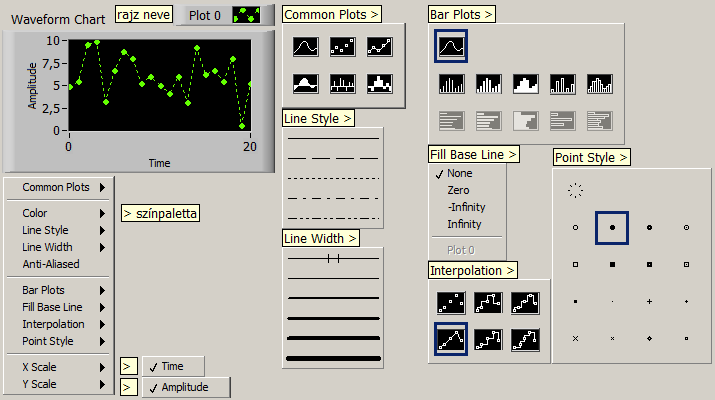This screenshot has height=400, width=715.
Task: Choose the fourth vertical bar style in Bar Plots
Action: tap(562, 84)
